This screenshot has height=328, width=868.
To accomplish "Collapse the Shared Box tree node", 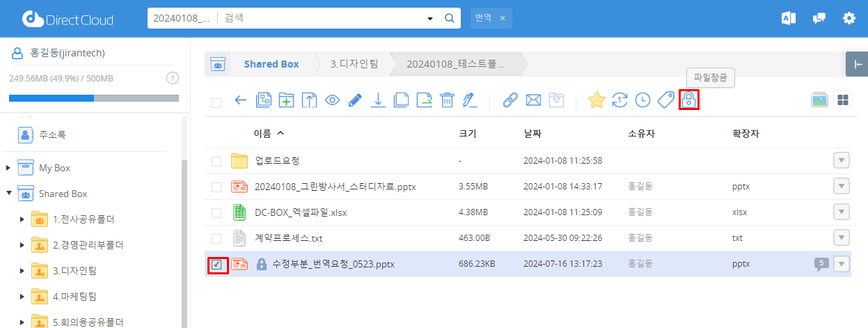I will click(8, 194).
